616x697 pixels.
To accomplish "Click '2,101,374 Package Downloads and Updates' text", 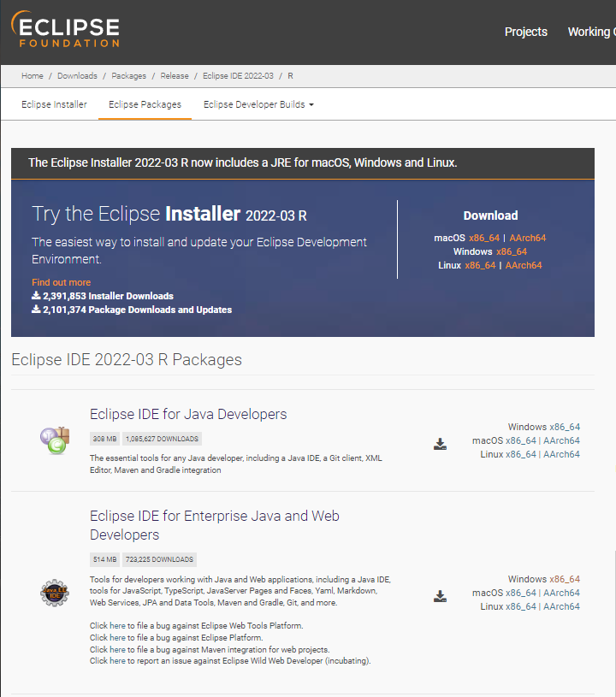I will tap(138, 310).
